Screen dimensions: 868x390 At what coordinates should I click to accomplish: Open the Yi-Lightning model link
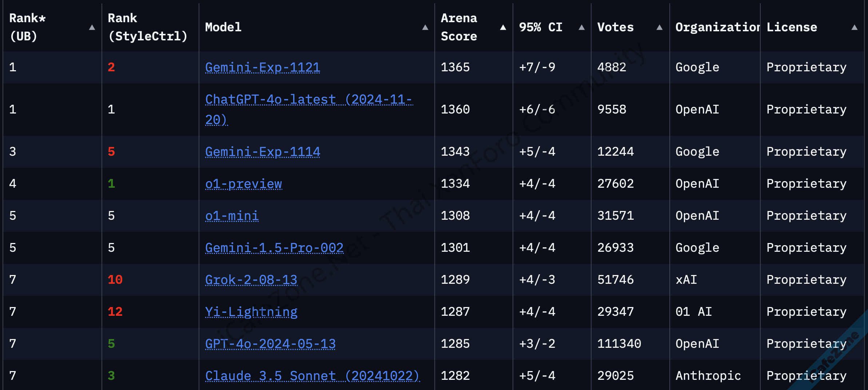pyautogui.click(x=251, y=312)
